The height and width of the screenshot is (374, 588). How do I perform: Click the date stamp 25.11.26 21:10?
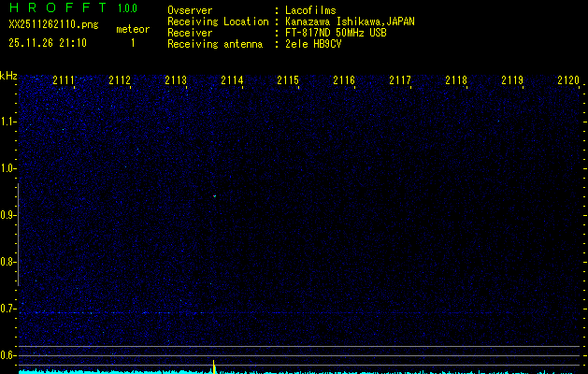48,43
